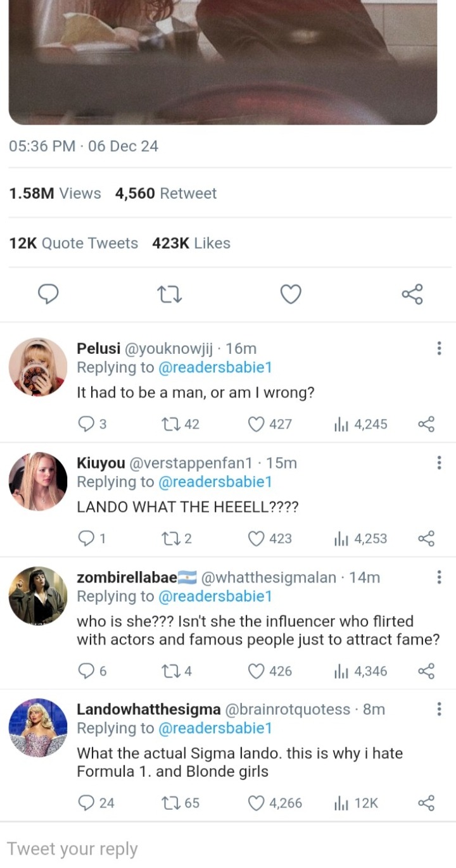View the 423K Likes list

191,243
